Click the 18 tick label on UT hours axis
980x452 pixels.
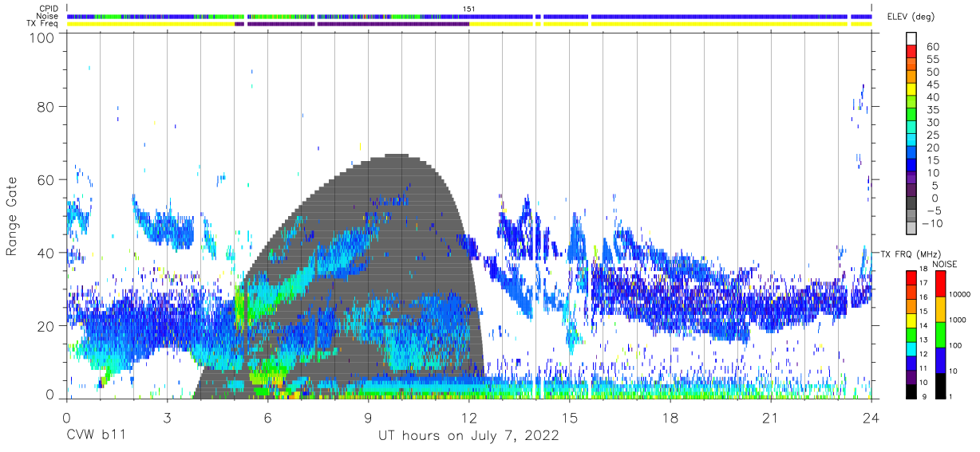(x=670, y=417)
